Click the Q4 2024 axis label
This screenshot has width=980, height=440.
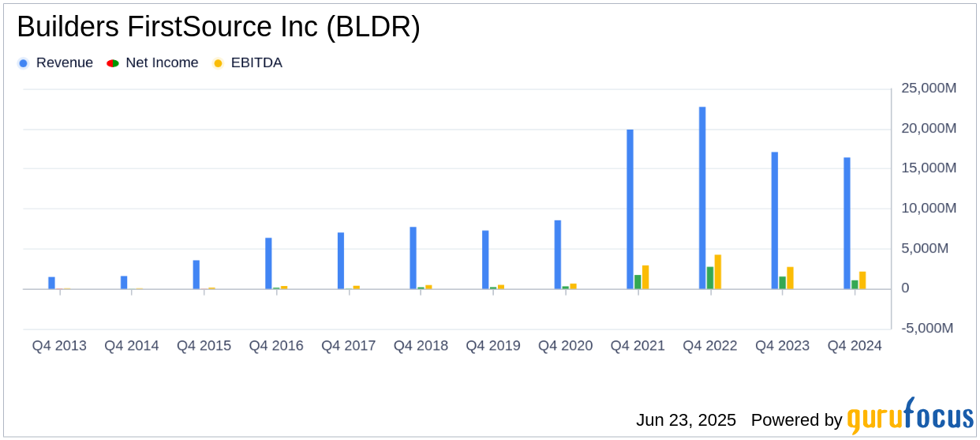(855, 346)
